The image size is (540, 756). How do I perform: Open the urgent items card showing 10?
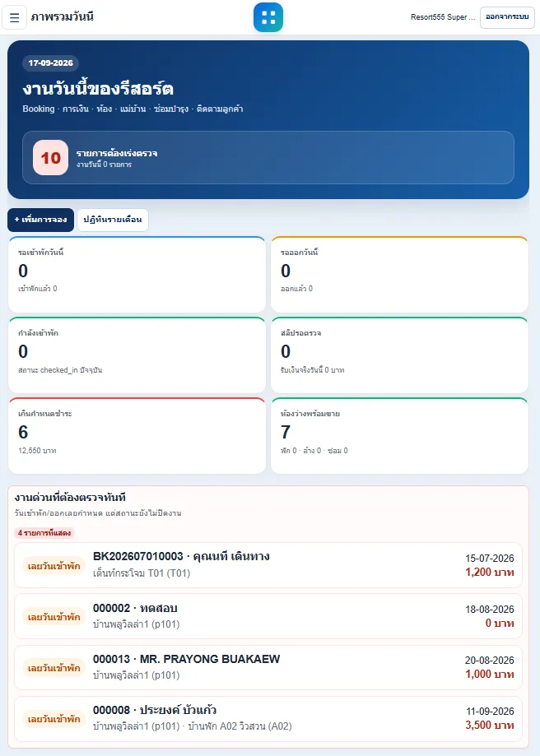click(268, 158)
